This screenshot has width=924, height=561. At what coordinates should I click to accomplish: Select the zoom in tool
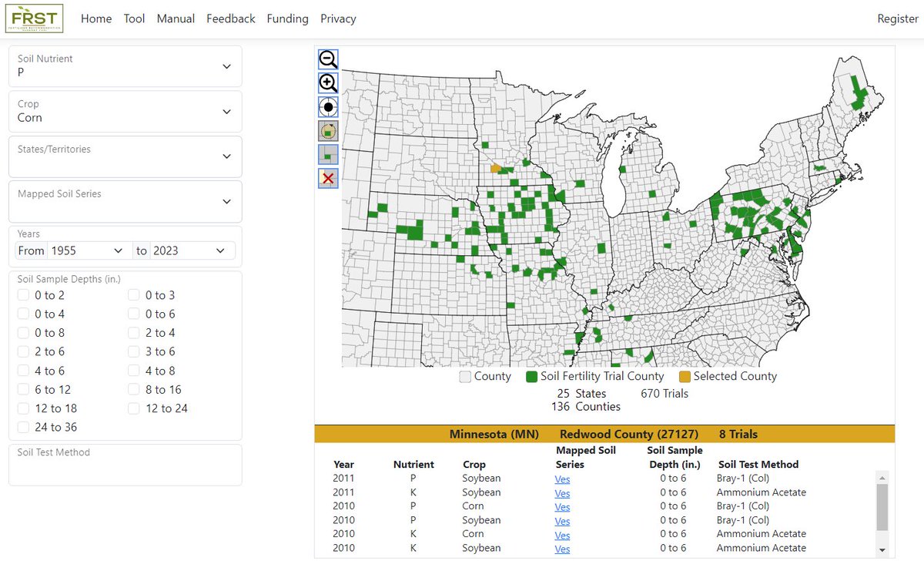[x=327, y=82]
